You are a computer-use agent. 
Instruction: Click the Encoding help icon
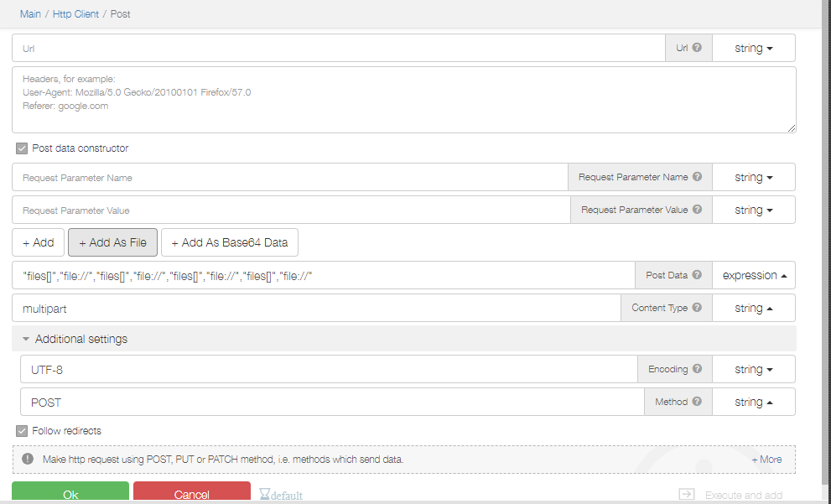(x=697, y=370)
